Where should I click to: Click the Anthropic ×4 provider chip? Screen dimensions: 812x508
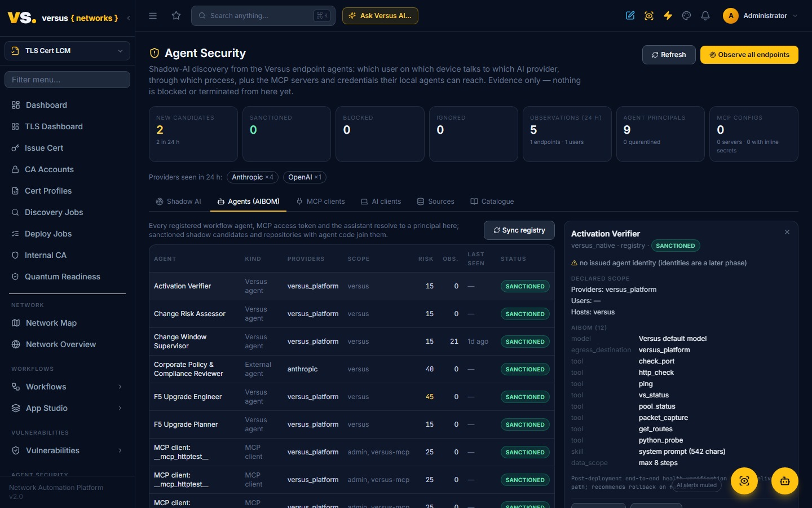pos(253,177)
